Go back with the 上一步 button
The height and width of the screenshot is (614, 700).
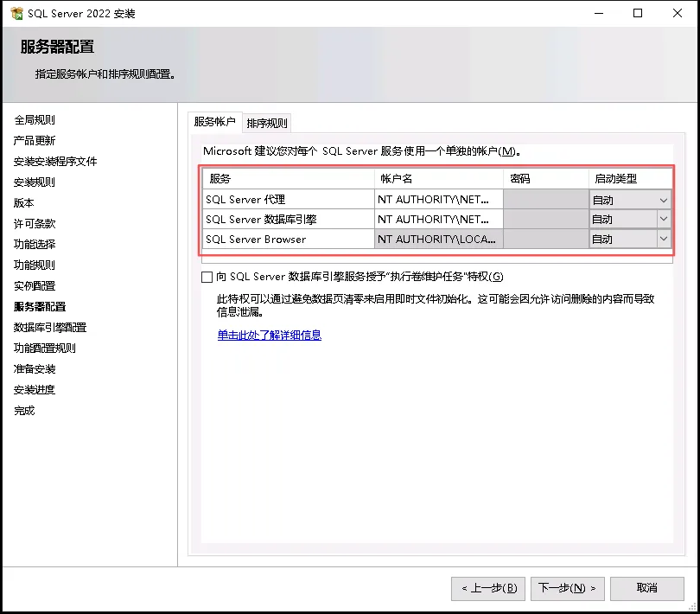[487, 588]
